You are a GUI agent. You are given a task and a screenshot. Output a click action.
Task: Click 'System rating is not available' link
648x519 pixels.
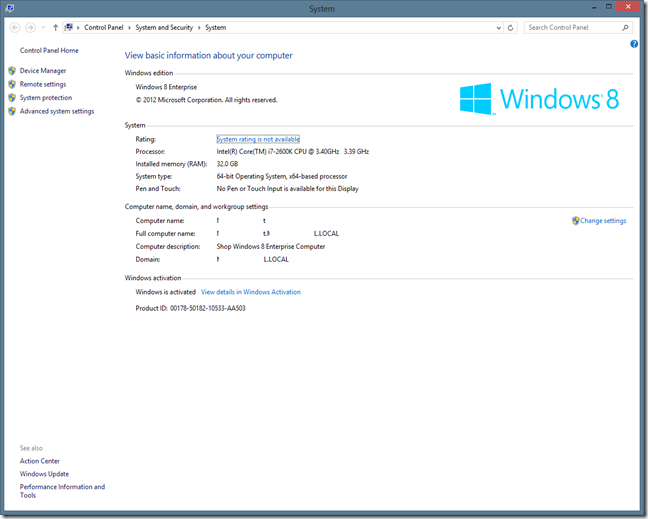(x=258, y=139)
